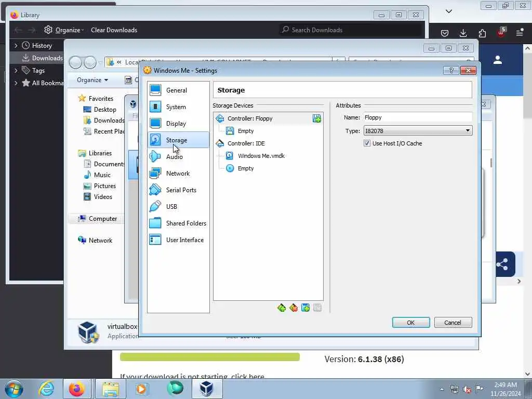Click the Firefox extensions puzzle icon
The height and width of the screenshot is (399, 532).
[482, 33]
